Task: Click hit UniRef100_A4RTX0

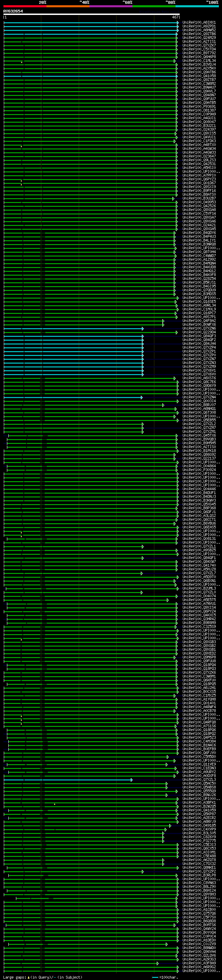Action: (x=199, y=145)
